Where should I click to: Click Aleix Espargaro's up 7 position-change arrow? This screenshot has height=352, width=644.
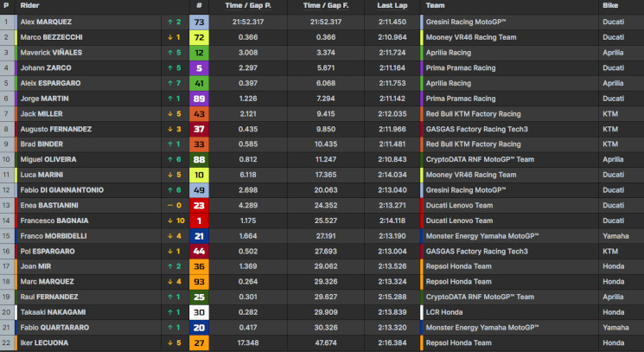pyautogui.click(x=174, y=83)
